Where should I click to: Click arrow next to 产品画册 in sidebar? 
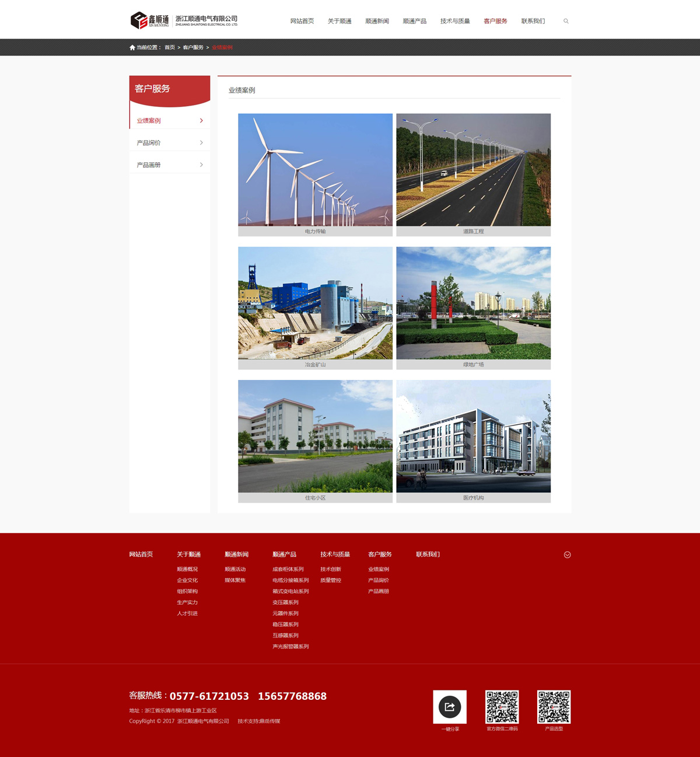[x=201, y=165]
